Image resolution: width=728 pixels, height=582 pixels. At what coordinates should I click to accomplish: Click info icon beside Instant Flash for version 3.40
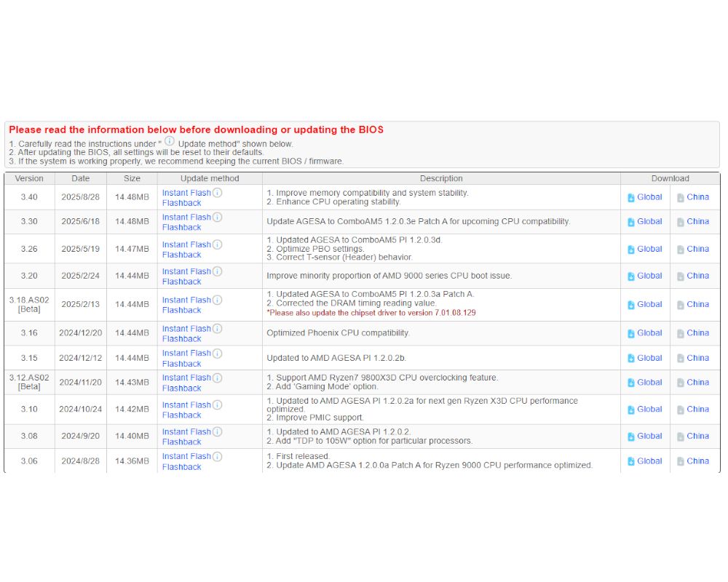[x=218, y=193]
